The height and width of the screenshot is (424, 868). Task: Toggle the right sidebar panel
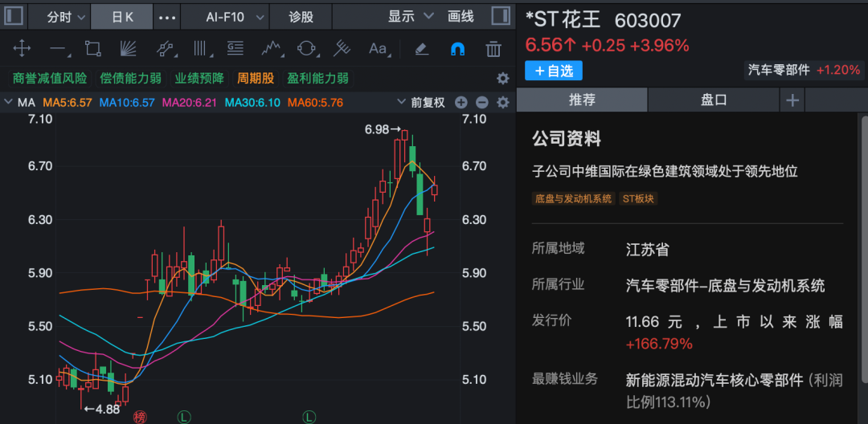[499, 16]
